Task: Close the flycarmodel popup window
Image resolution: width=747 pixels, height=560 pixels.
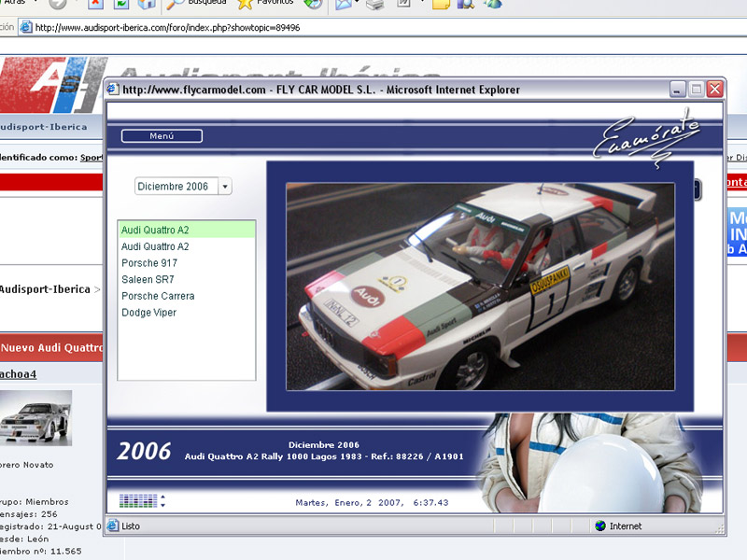Action: pyautogui.click(x=715, y=89)
